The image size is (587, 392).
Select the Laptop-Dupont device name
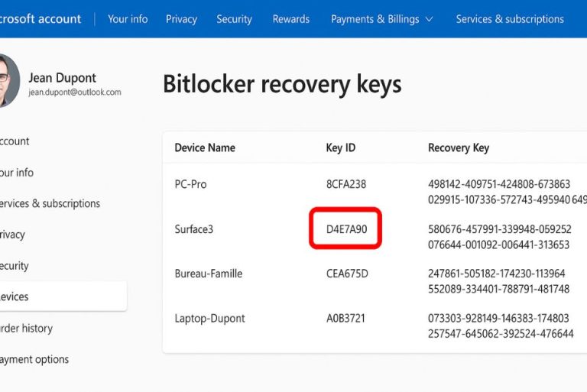click(209, 318)
